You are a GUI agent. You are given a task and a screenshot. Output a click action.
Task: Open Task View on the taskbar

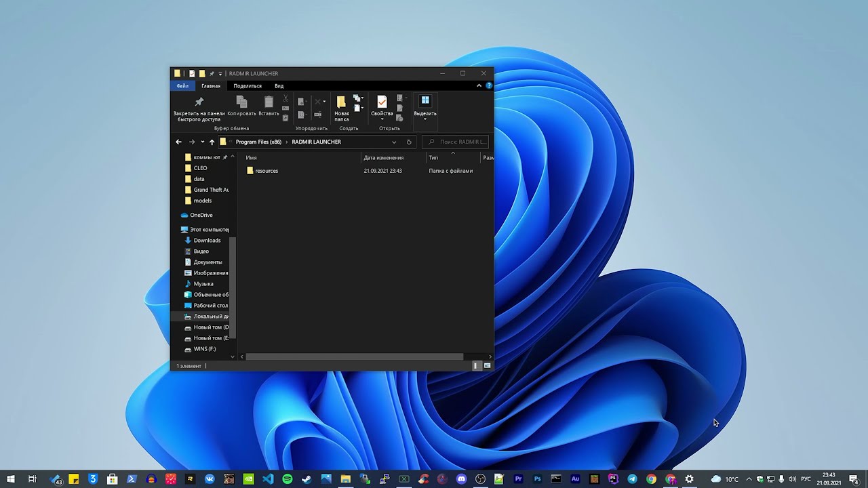[32, 479]
